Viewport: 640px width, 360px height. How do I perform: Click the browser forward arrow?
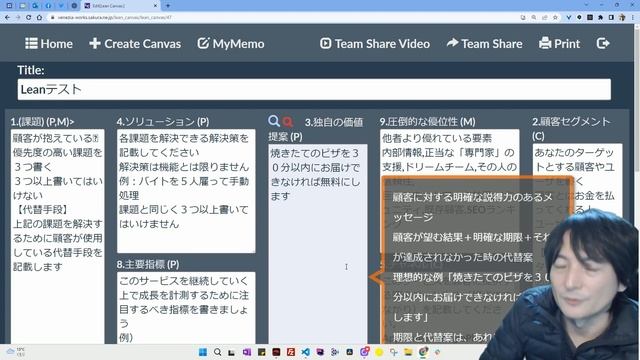[x=18, y=18]
